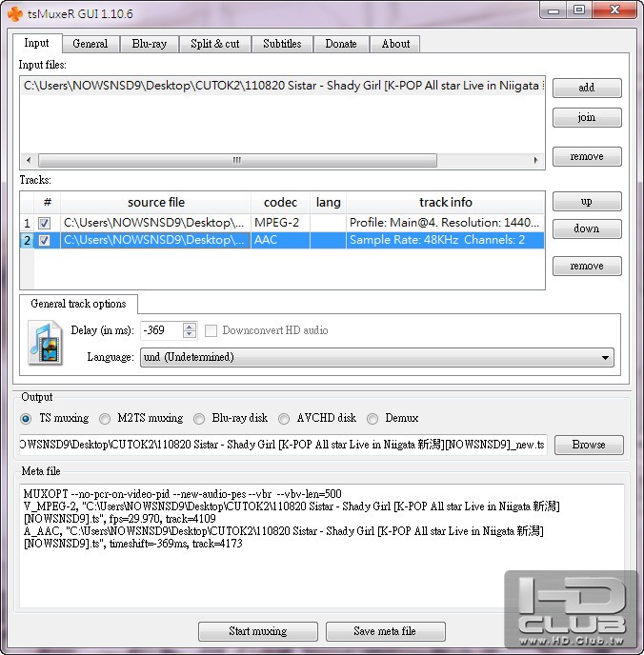
Task: Click input files scrollbar right arrow
Action: click(x=536, y=160)
